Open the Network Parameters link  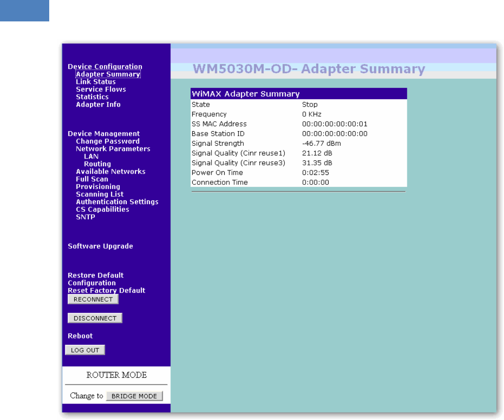(x=113, y=149)
